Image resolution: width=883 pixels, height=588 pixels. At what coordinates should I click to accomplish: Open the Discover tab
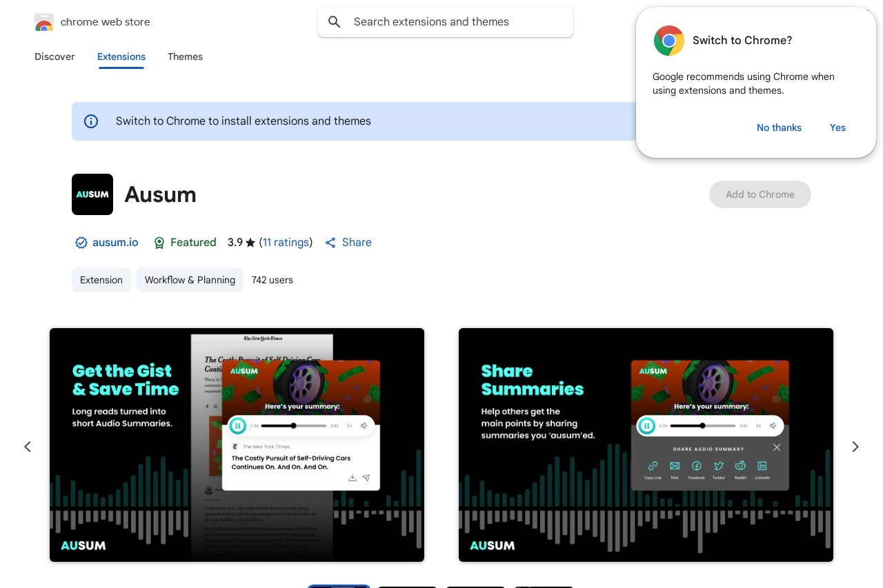pyautogui.click(x=54, y=57)
